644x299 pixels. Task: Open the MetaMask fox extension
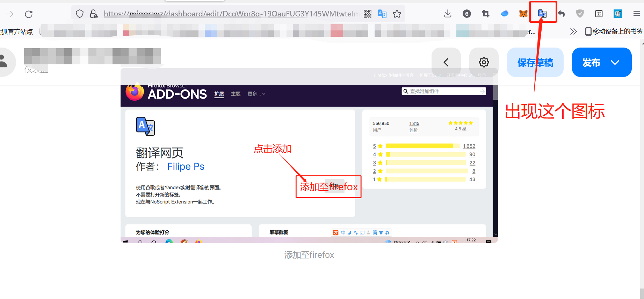[523, 14]
